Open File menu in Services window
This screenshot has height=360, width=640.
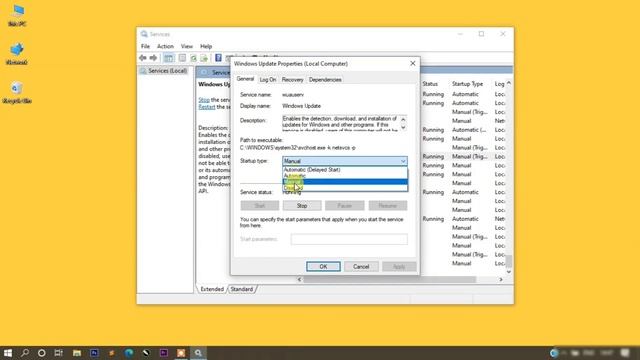click(145, 47)
